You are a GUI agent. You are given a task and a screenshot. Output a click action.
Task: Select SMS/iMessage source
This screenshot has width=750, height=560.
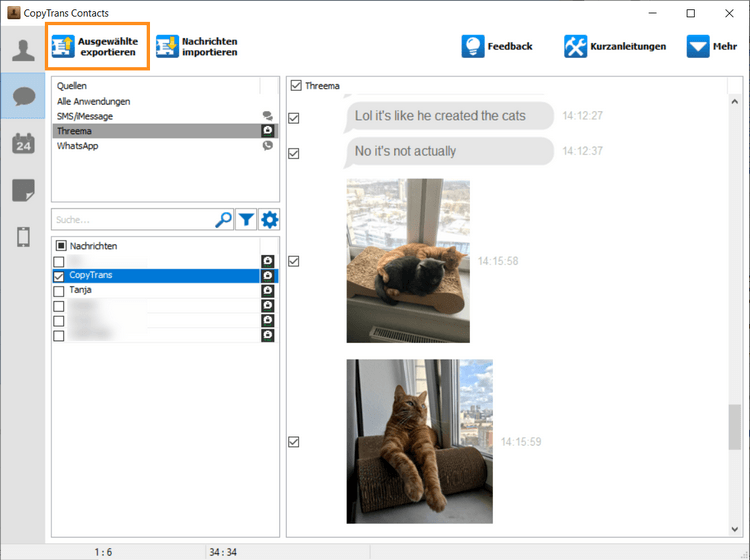tap(165, 116)
